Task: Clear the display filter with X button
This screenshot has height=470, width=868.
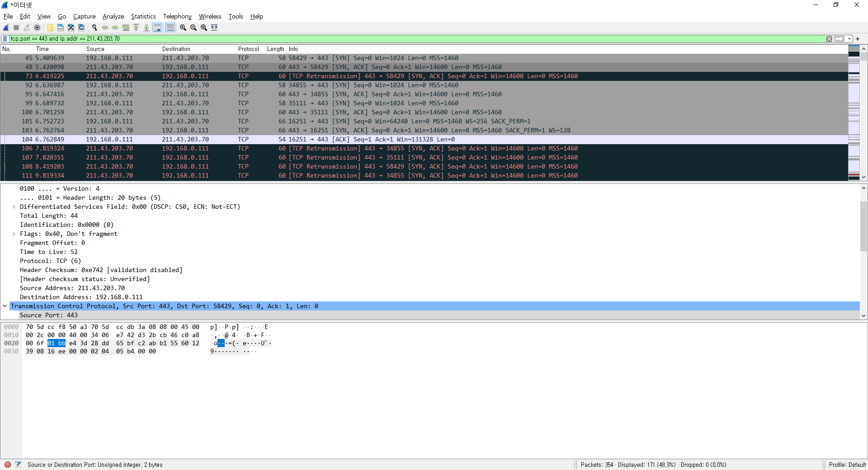Action: (x=829, y=39)
